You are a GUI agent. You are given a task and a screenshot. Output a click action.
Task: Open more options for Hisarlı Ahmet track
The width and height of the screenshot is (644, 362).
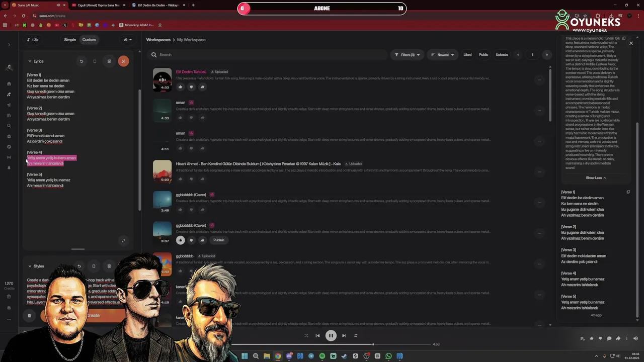pyautogui.click(x=539, y=171)
